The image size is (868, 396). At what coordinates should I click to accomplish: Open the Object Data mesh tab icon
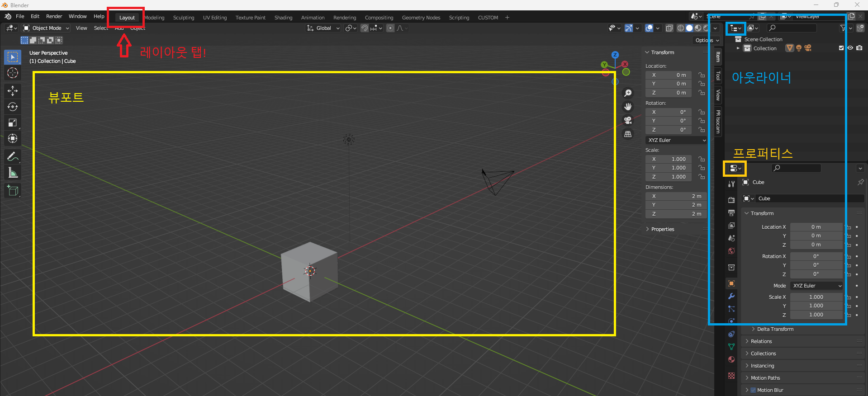(731, 347)
